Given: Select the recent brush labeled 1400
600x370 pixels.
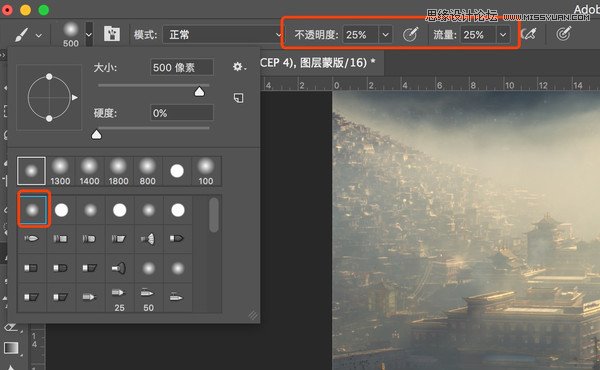Looking at the screenshot, I should tap(89, 171).
